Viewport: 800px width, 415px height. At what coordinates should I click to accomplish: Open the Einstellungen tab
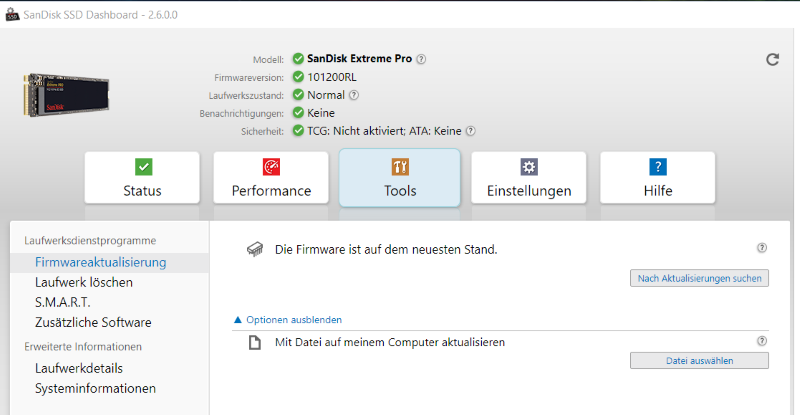(529, 178)
